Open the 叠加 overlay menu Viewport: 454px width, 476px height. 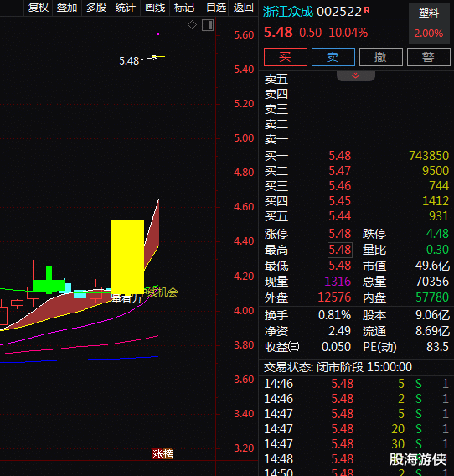tap(67, 8)
